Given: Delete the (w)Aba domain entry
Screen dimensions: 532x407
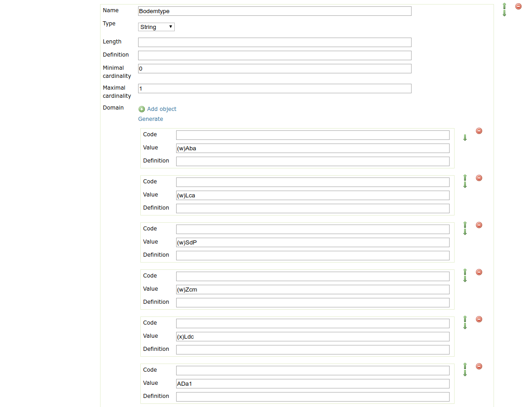Looking at the screenshot, I should pos(479,131).
